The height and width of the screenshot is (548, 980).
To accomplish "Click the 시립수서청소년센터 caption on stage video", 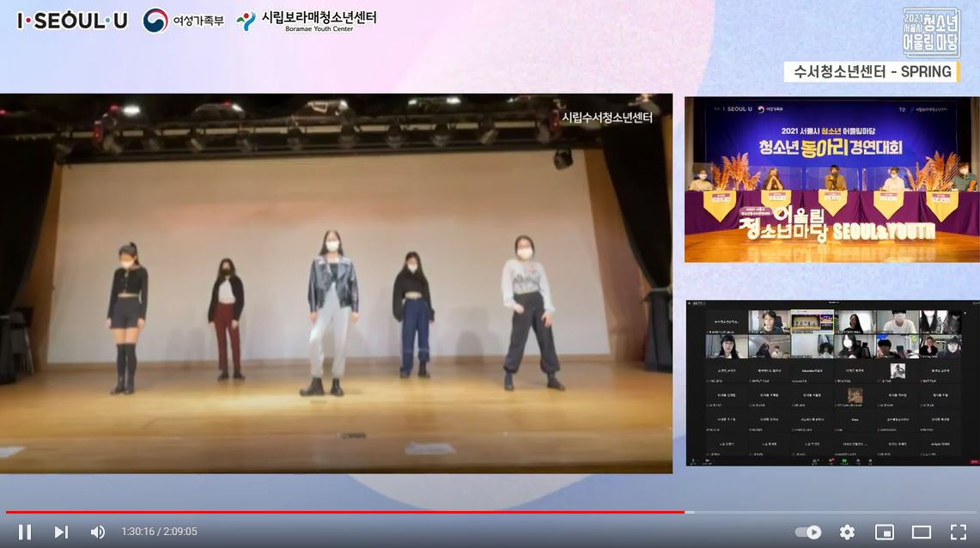I will (x=606, y=118).
